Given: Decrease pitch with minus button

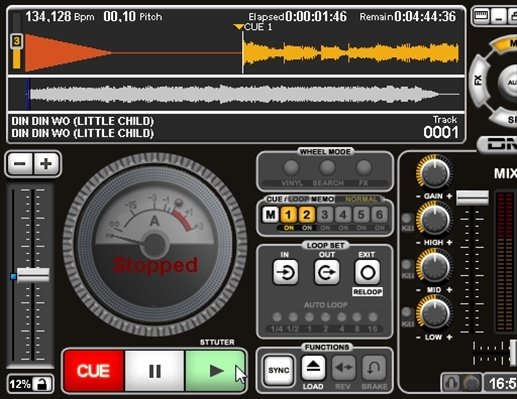Looking at the screenshot, I should click(20, 163).
